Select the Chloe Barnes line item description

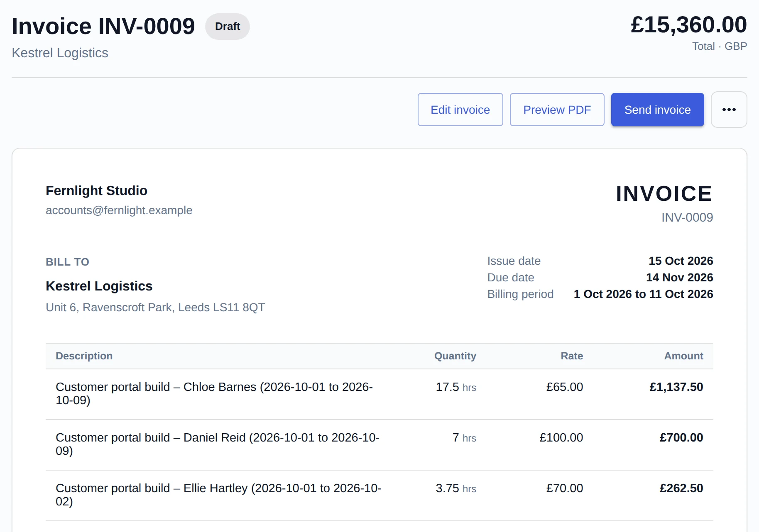coord(214,393)
